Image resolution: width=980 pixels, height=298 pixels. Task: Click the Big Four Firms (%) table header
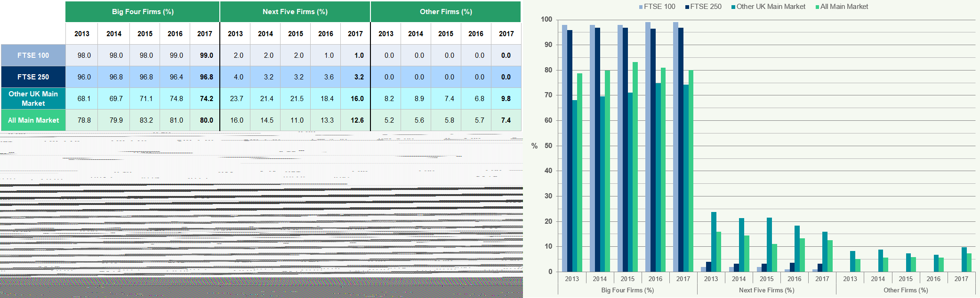pos(143,12)
